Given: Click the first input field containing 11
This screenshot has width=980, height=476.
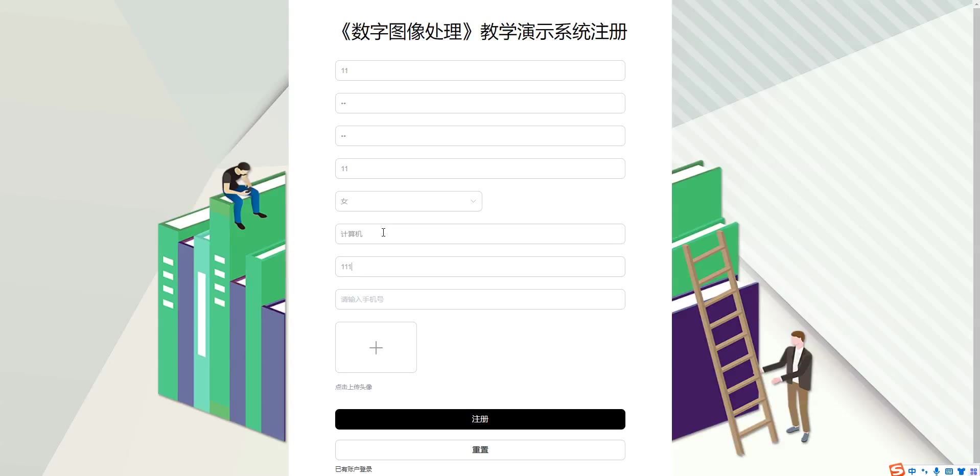Looking at the screenshot, I should pos(480,70).
